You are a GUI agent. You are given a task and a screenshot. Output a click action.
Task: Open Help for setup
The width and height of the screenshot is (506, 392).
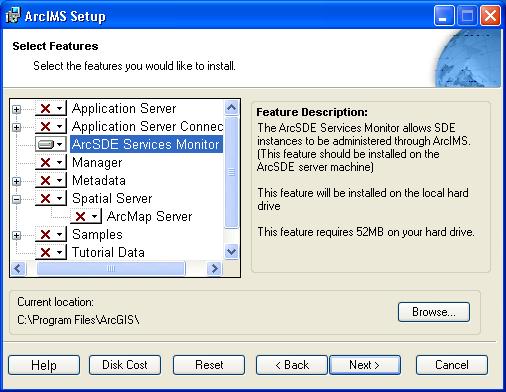tap(44, 365)
